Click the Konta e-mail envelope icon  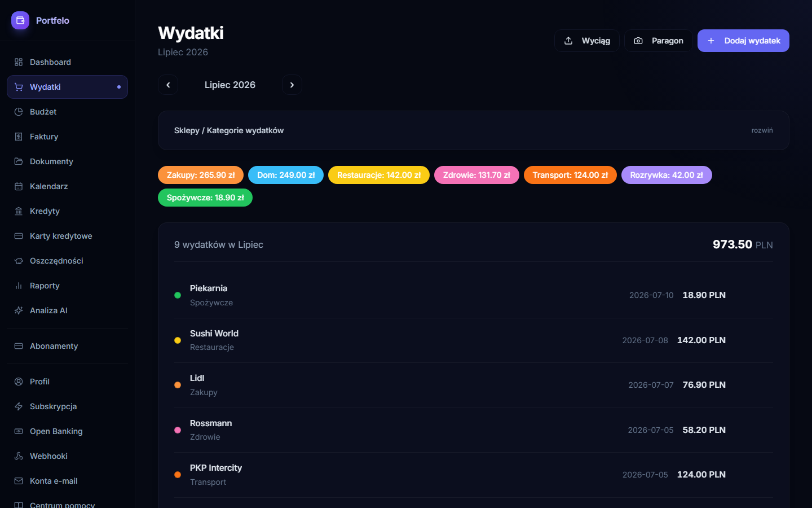19,481
